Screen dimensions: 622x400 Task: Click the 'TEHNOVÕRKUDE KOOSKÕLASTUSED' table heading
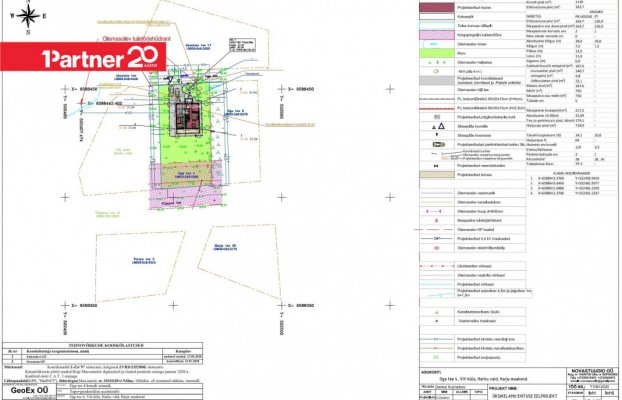pyautogui.click(x=106, y=346)
